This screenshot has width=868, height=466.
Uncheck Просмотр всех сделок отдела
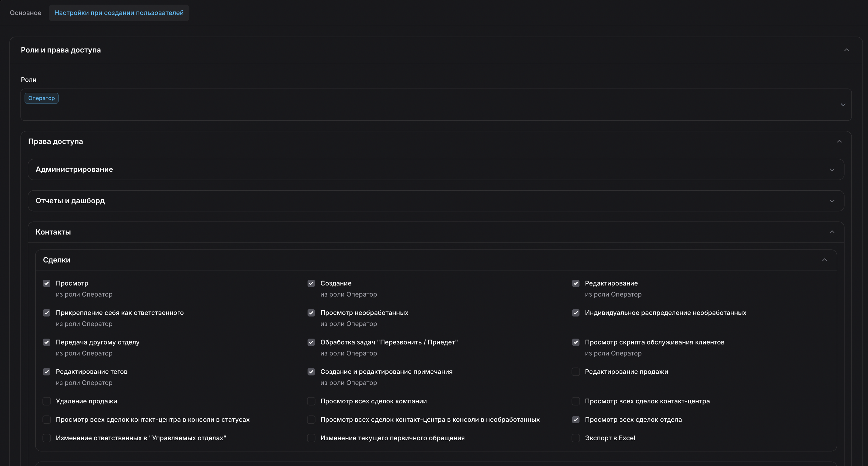coord(575,420)
